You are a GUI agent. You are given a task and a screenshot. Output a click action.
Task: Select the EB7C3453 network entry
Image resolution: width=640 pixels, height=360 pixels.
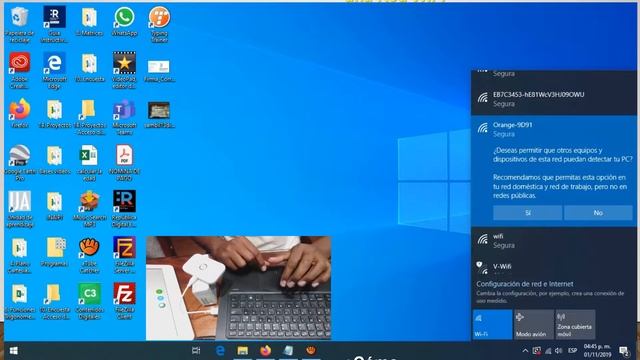[553, 99]
